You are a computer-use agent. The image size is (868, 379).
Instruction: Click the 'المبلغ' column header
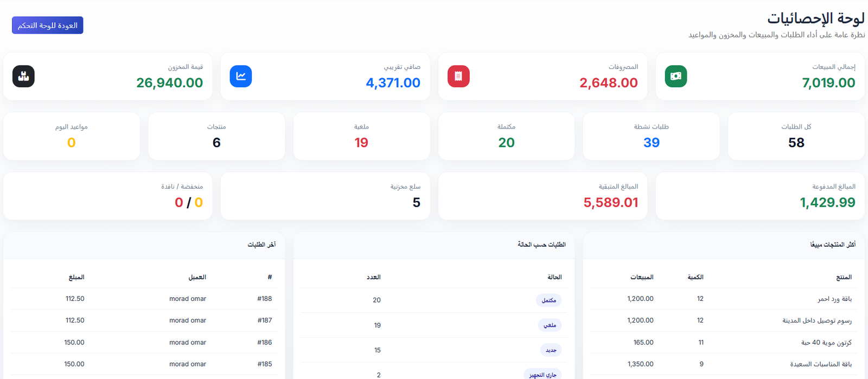pos(76,277)
